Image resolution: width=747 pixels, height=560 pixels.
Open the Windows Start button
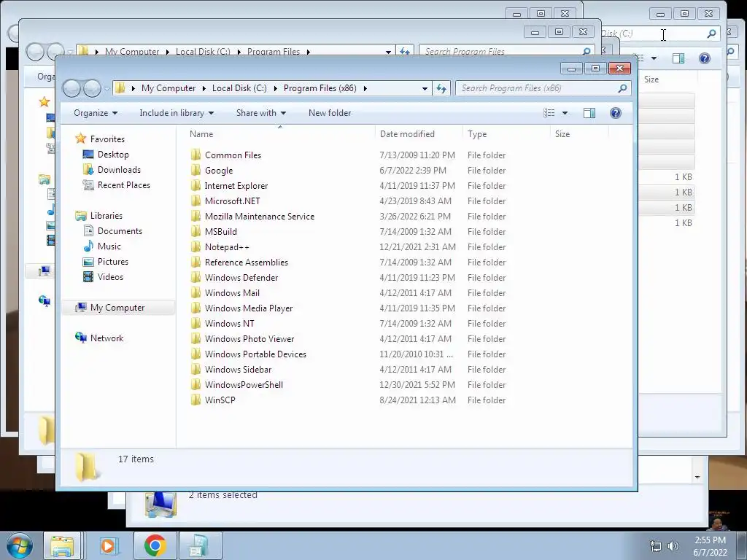20,545
